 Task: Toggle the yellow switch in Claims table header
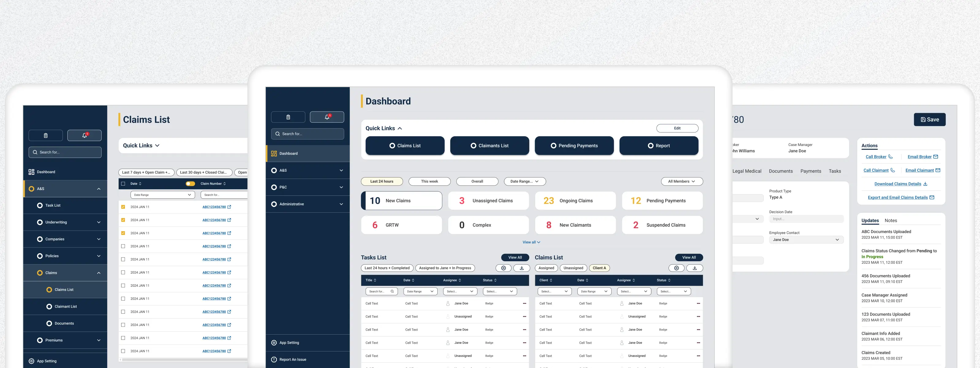point(190,184)
